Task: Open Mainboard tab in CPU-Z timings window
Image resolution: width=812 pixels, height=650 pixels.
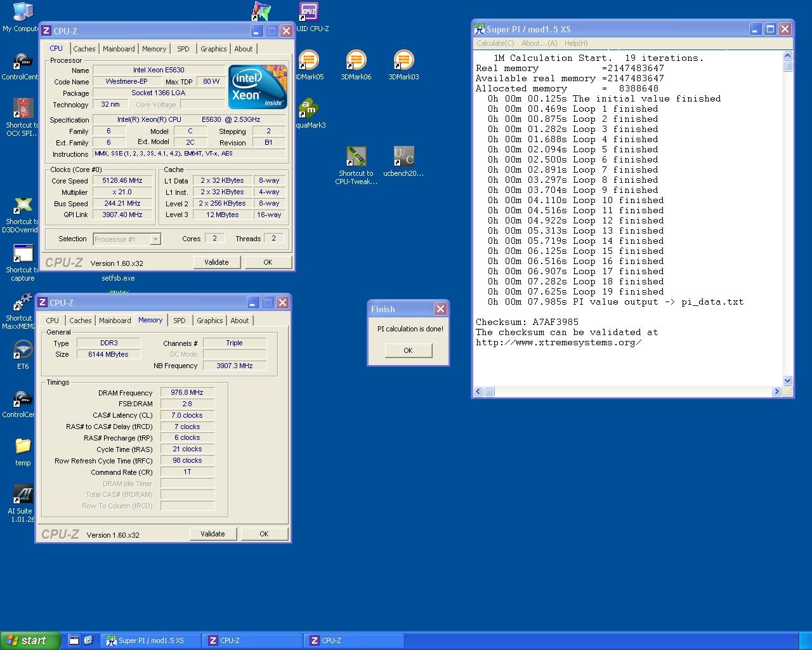Action: (x=115, y=321)
